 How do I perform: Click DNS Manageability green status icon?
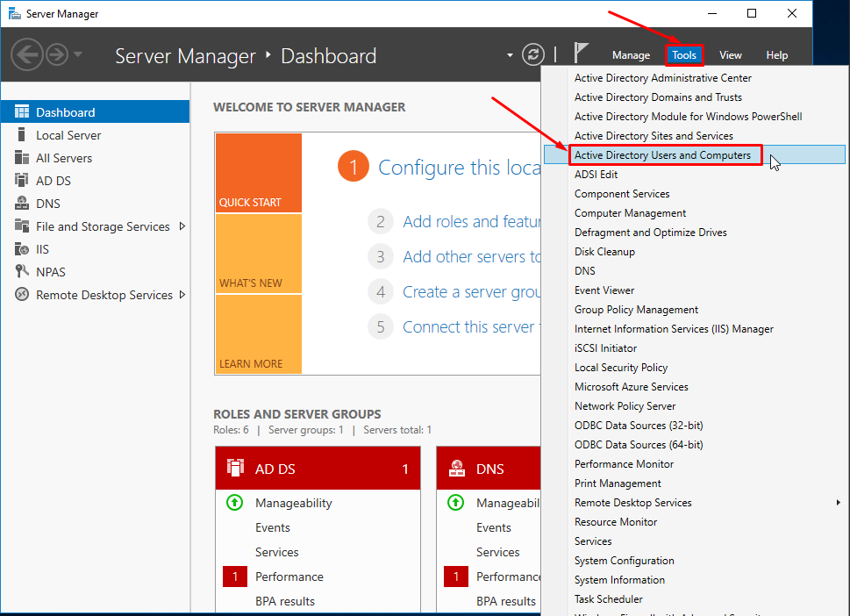(456, 503)
